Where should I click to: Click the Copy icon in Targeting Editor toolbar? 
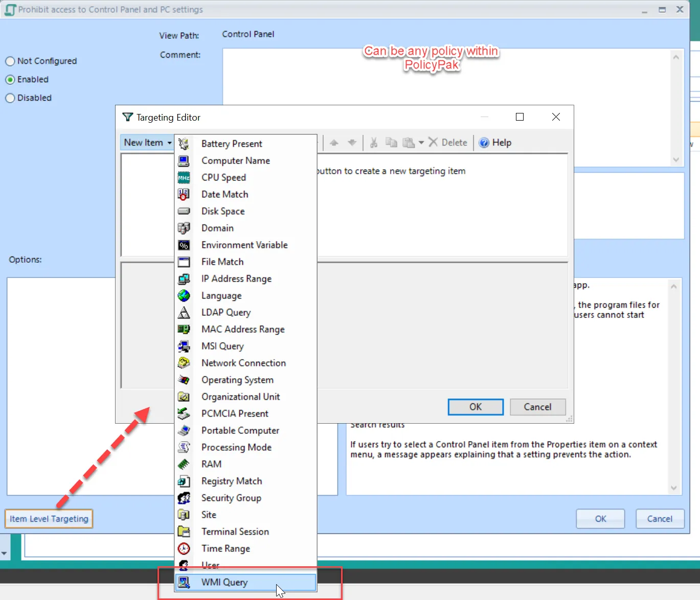coord(391,143)
